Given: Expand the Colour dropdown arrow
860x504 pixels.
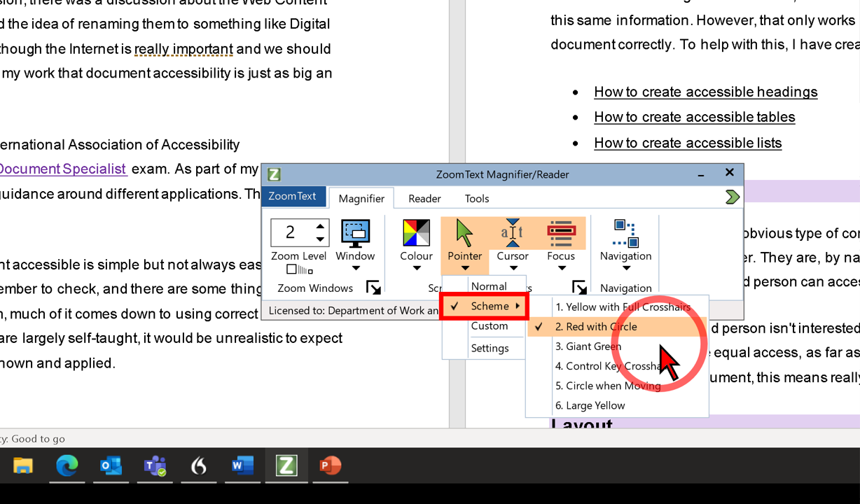Looking at the screenshot, I should tap(416, 268).
